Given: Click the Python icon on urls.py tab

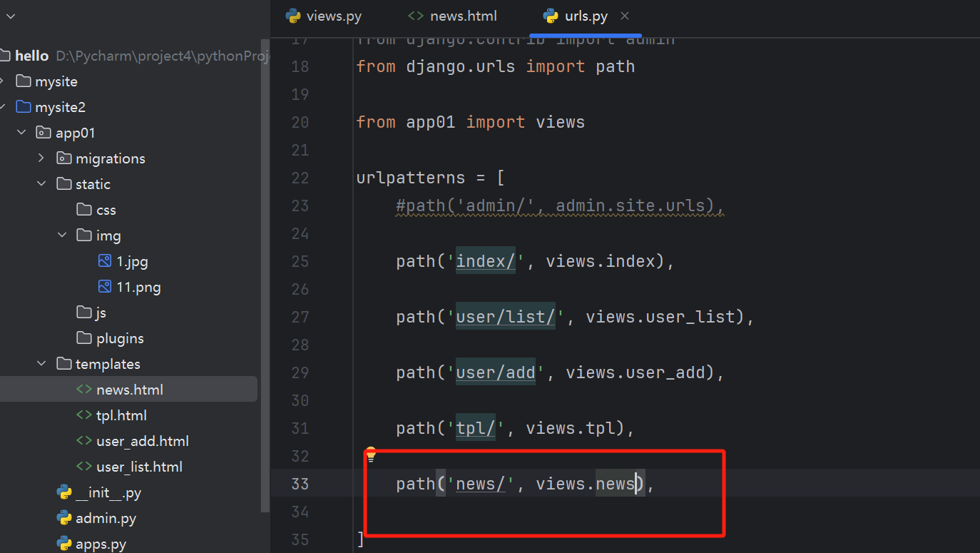Looking at the screenshot, I should 550,16.
